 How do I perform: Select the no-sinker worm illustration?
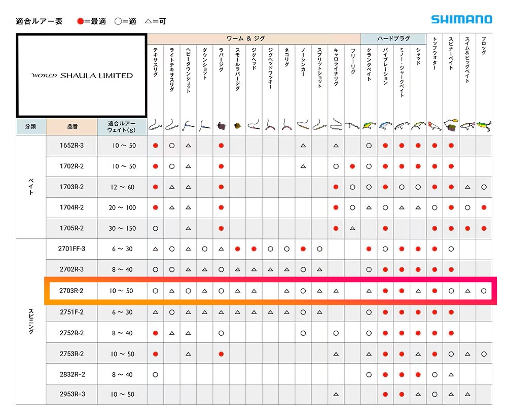click(303, 125)
